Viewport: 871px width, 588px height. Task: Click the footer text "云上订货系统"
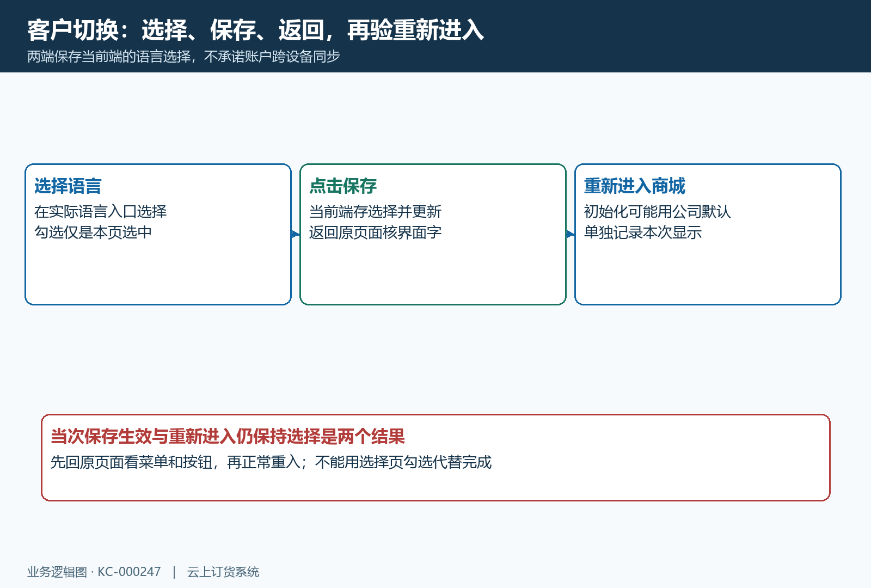point(223,572)
